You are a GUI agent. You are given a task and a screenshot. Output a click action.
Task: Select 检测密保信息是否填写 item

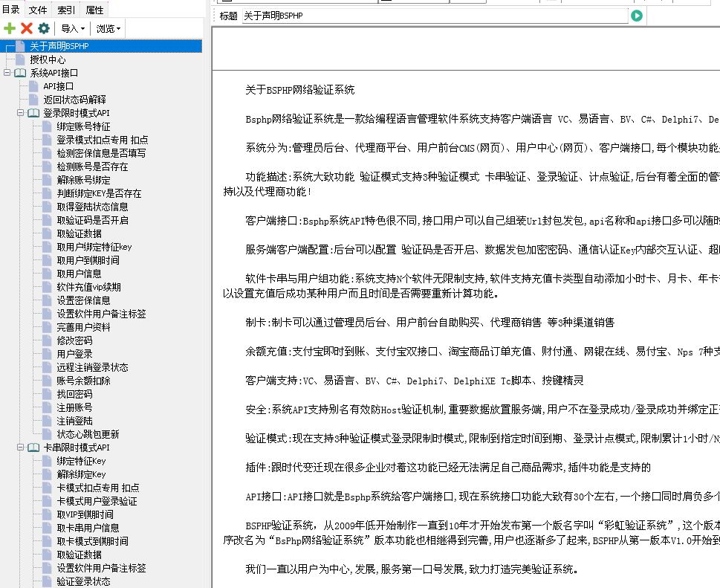point(101,153)
